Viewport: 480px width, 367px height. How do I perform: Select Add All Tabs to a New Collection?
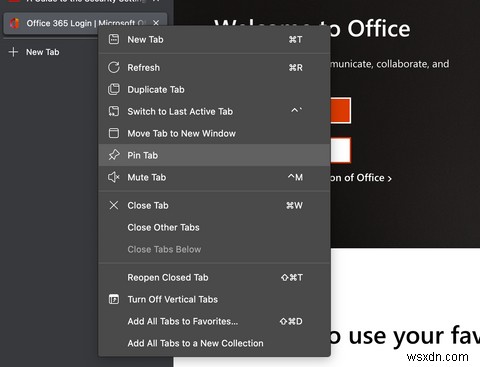[214, 343]
